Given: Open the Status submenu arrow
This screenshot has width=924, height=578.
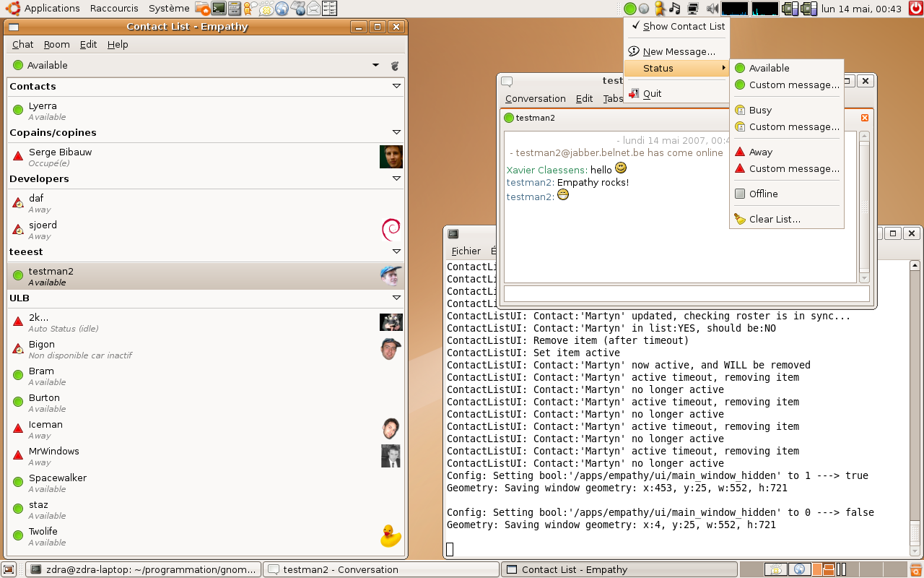Looking at the screenshot, I should (723, 68).
